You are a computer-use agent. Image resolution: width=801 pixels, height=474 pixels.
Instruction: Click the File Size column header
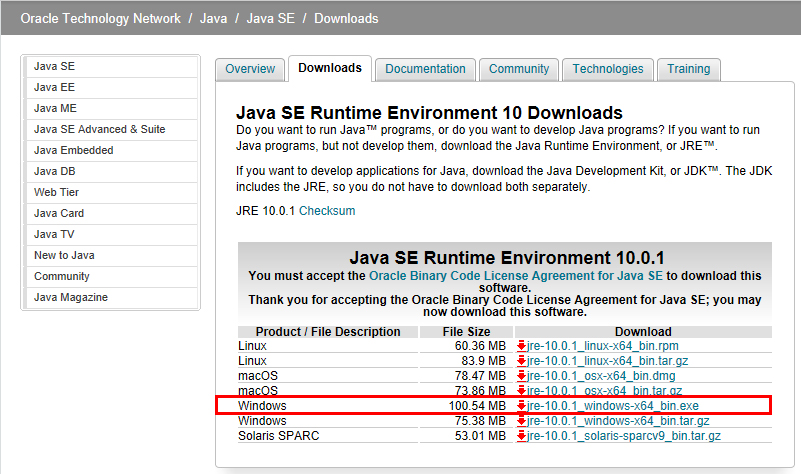click(x=466, y=332)
